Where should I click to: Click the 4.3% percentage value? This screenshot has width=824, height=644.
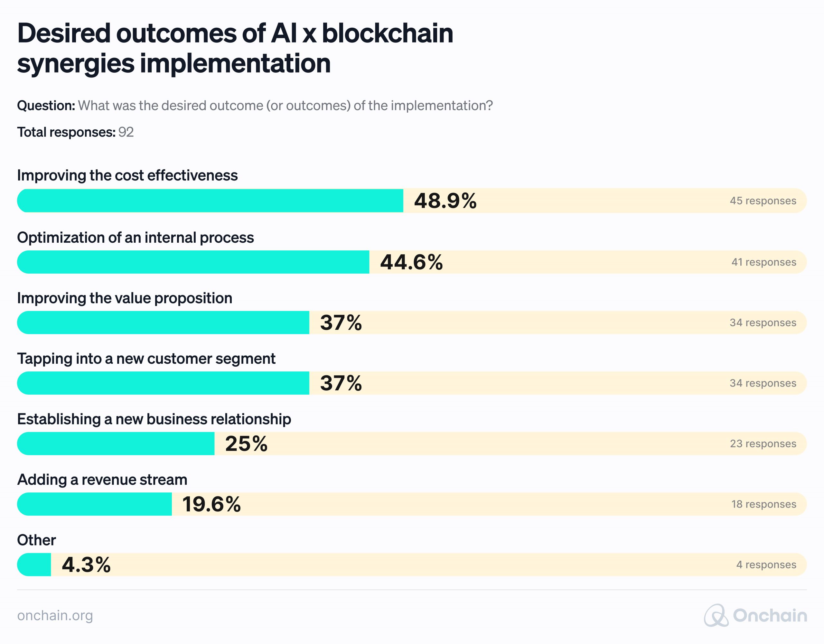point(86,565)
